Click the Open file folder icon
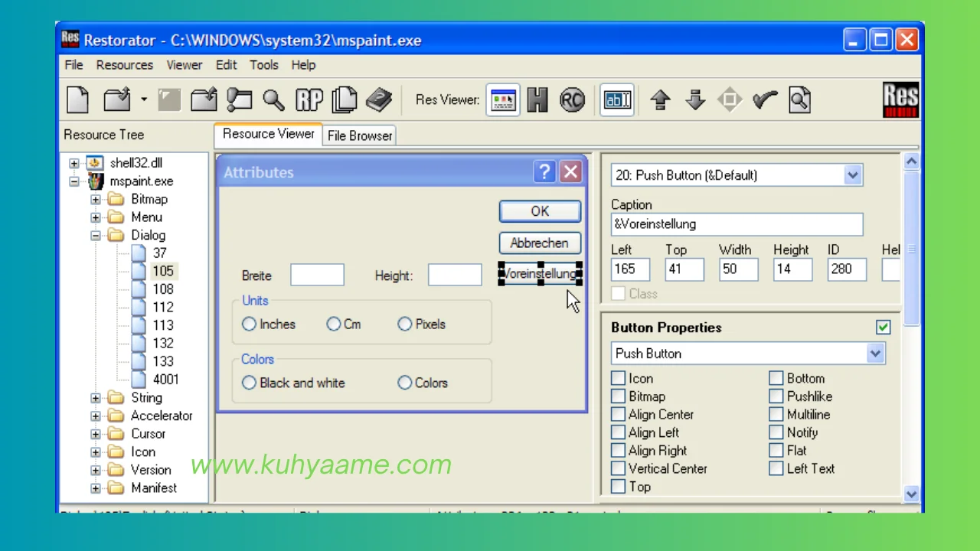 117,99
